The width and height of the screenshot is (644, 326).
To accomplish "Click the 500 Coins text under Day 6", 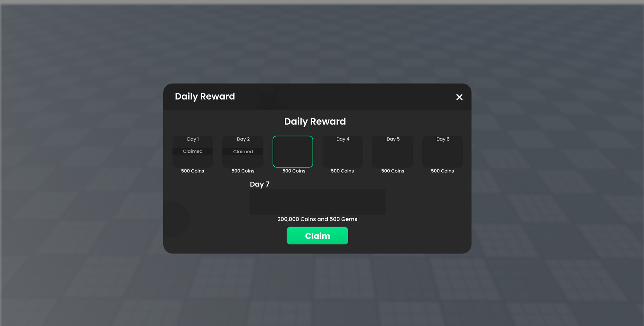I will (442, 171).
